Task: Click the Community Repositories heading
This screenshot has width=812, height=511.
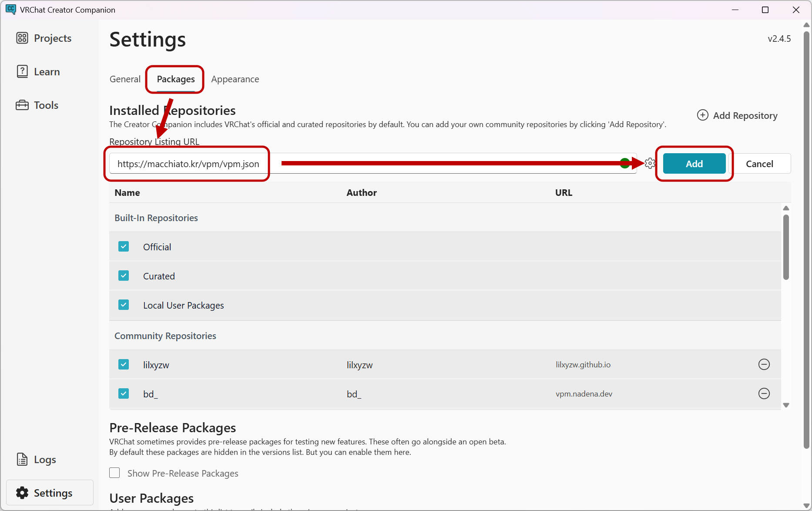Action: [x=165, y=336]
